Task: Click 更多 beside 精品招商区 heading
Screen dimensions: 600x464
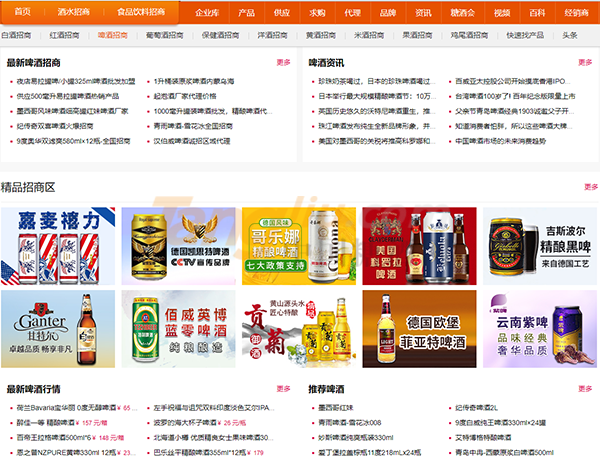Action: 591,187
